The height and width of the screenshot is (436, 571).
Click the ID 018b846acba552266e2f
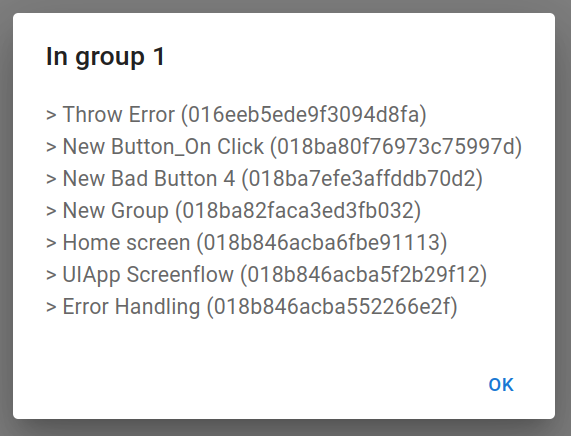[332, 307]
